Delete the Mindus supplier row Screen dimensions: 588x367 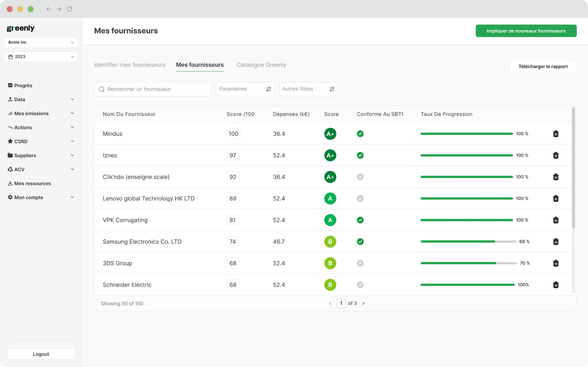(x=556, y=134)
